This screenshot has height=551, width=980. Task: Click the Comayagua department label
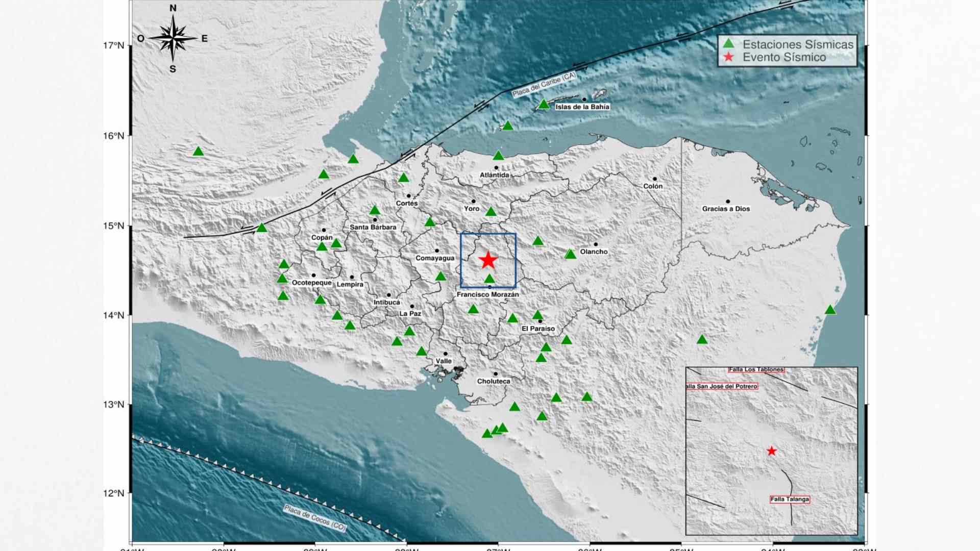[435, 258]
